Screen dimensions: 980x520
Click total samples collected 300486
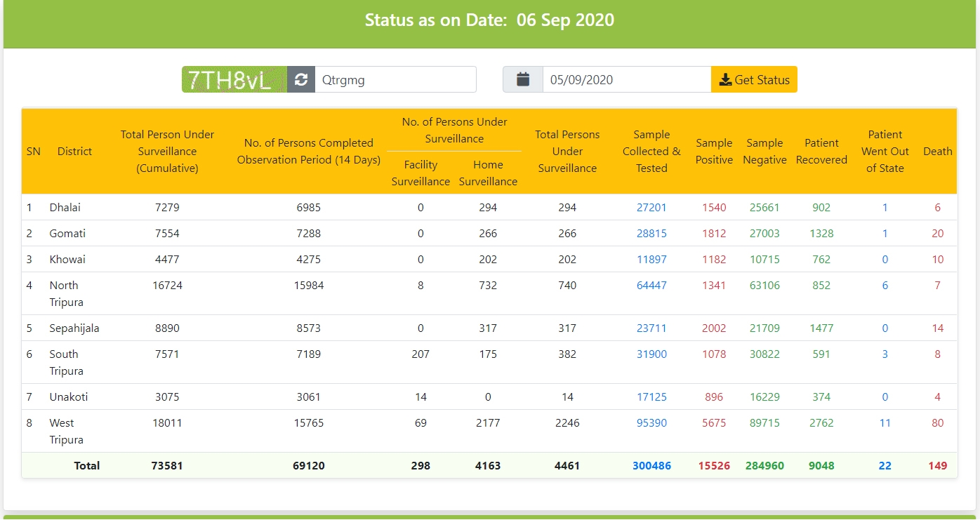click(651, 466)
